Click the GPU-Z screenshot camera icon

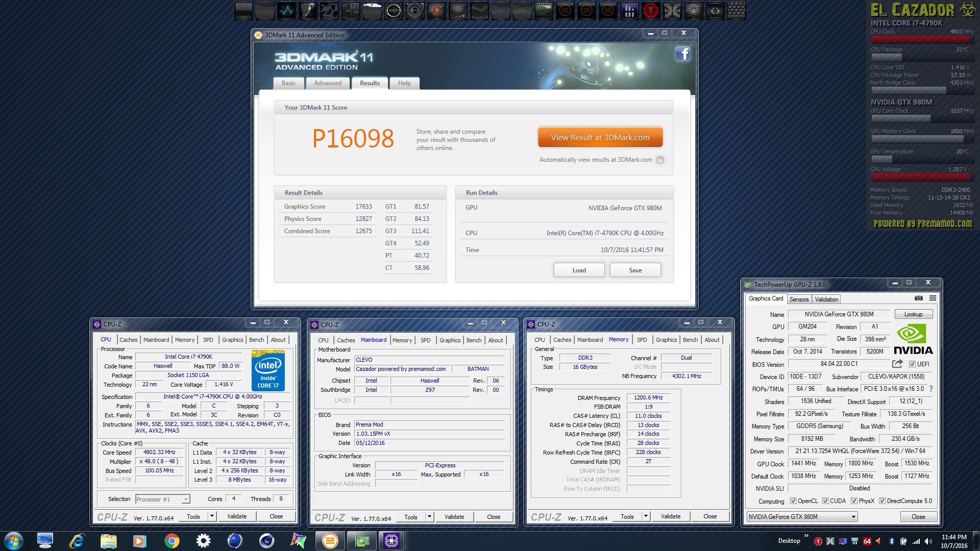click(918, 298)
